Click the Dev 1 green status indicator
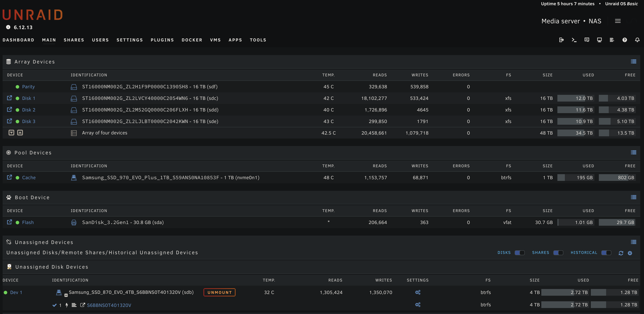Viewport: 644px width, 314px height. (5, 292)
